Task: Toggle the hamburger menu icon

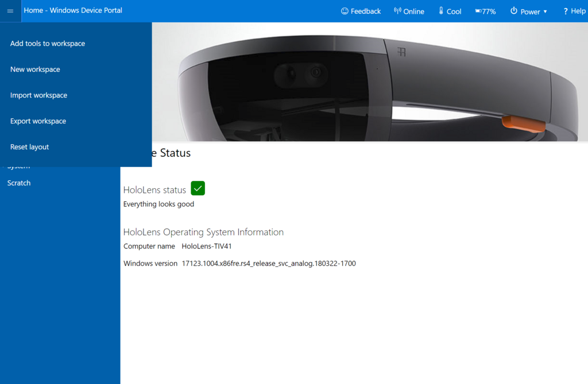Action: (10, 11)
